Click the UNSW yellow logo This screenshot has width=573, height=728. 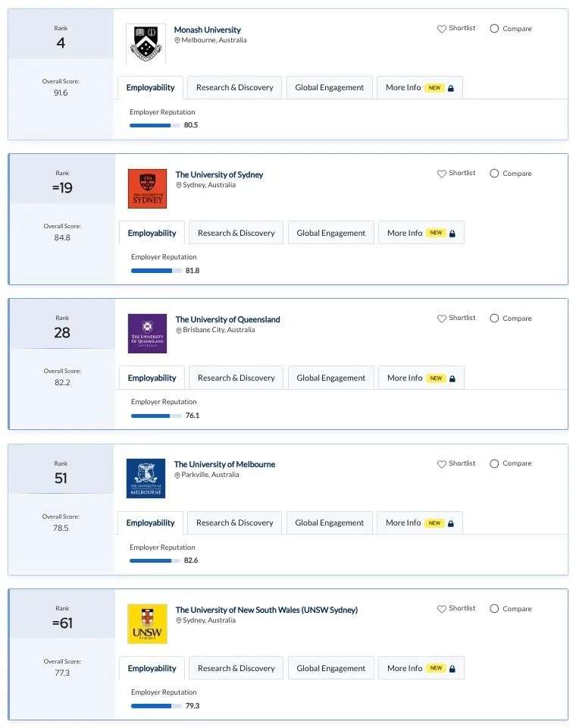coord(147,623)
